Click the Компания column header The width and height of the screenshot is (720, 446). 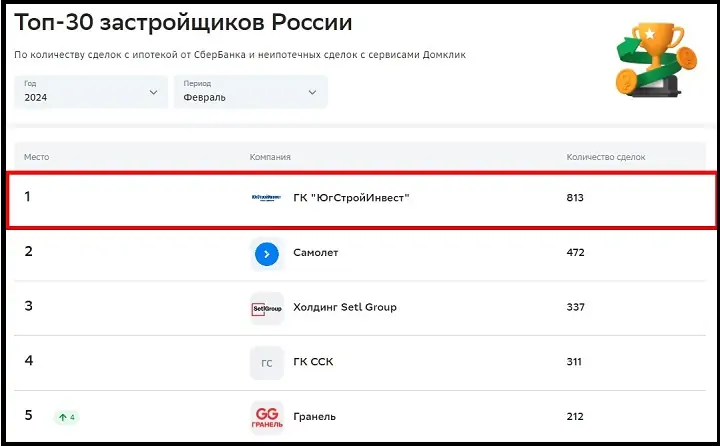[x=270, y=157]
